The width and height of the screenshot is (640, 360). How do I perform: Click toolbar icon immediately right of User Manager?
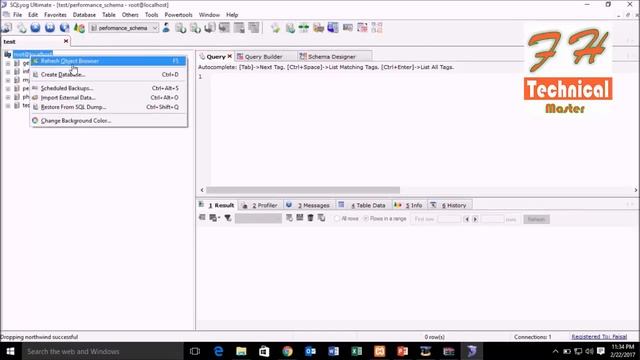pos(180,28)
